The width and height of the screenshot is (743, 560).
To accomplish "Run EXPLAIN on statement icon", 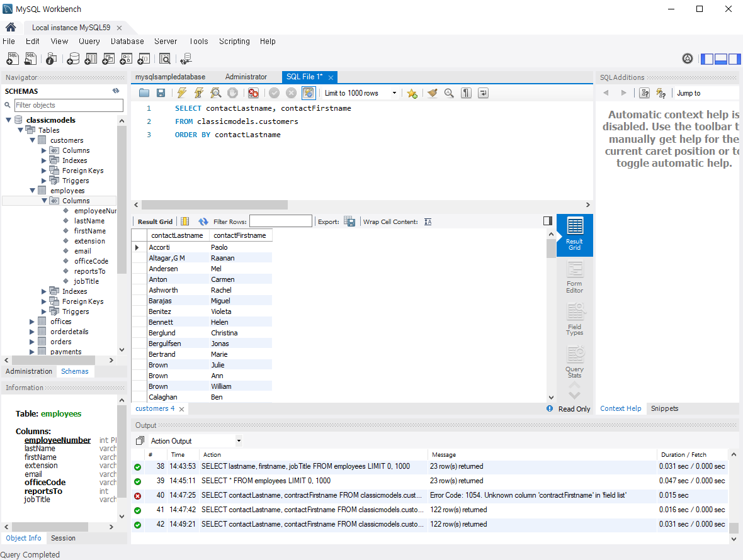I will [215, 93].
